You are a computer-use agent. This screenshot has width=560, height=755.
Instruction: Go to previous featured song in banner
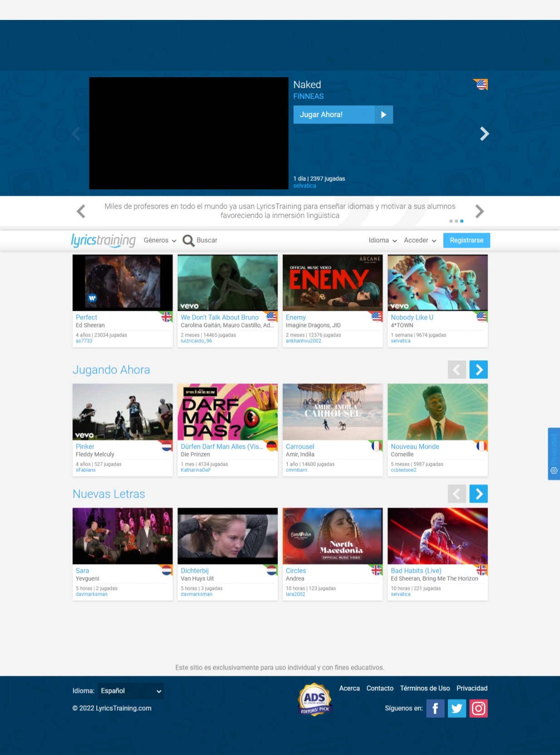[76, 133]
